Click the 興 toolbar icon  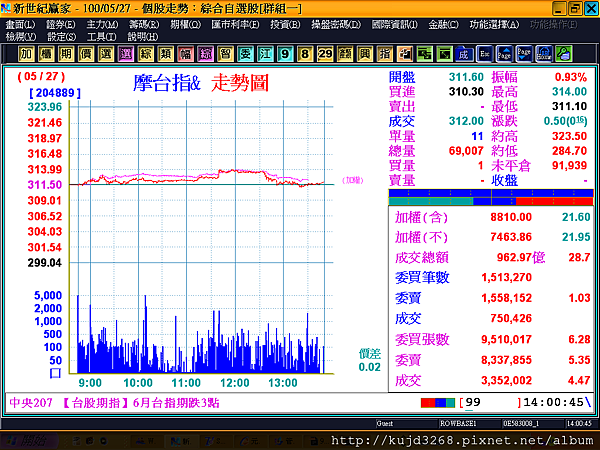point(365,54)
